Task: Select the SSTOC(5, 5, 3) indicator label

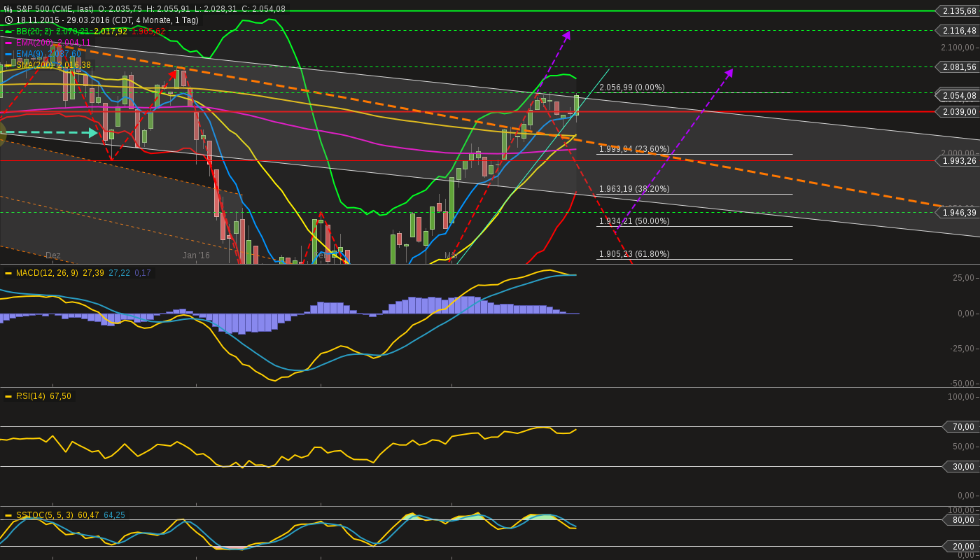Action: tap(45, 515)
